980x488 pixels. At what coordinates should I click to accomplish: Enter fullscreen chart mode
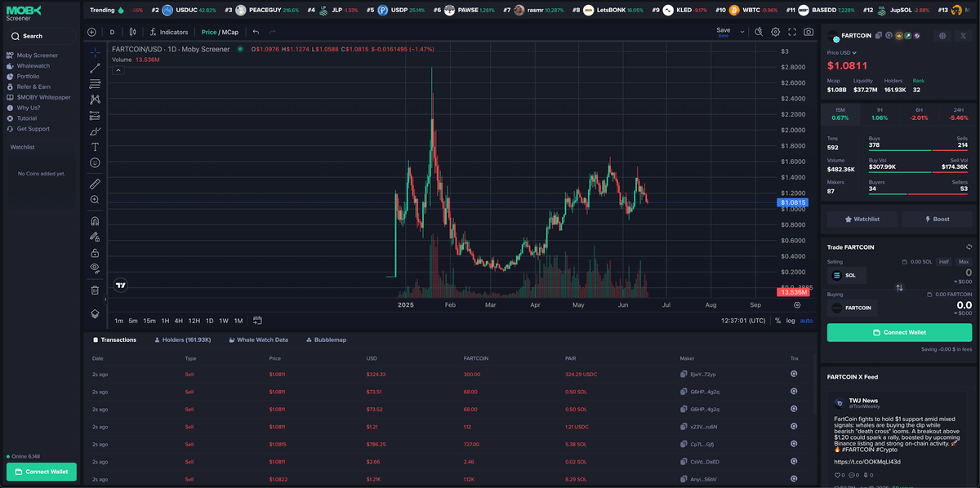pos(792,32)
